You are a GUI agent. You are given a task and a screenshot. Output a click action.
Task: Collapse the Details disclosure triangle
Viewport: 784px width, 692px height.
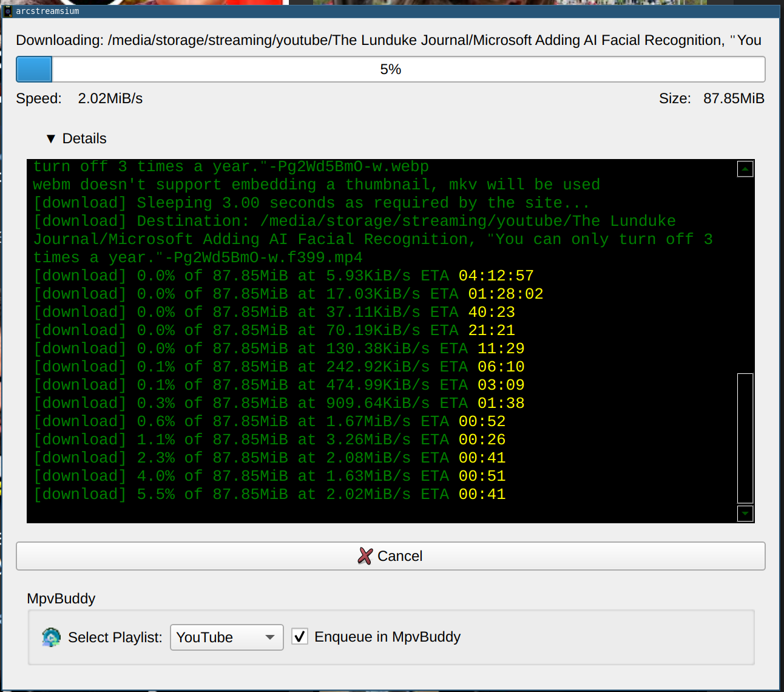tap(51, 139)
